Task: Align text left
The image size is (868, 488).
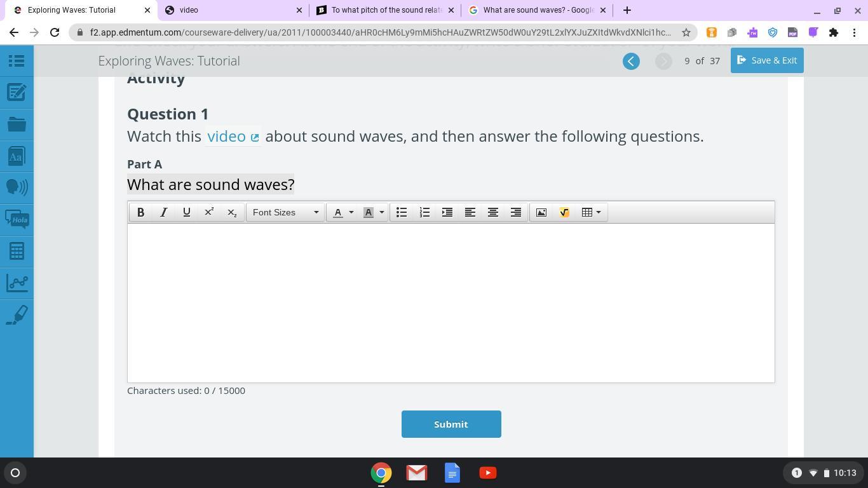Action: [x=470, y=212]
